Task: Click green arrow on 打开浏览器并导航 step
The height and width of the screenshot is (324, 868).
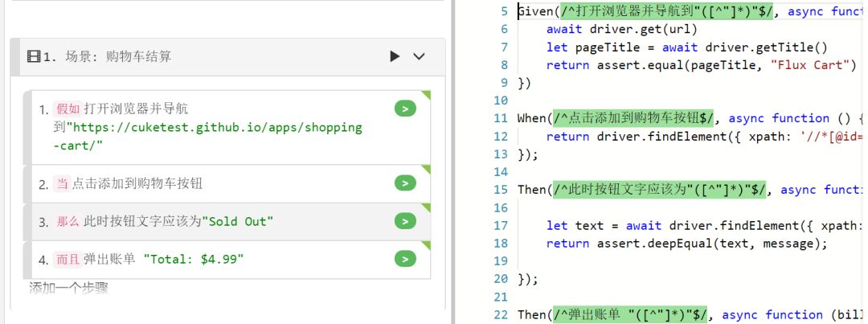Action: 405,109
